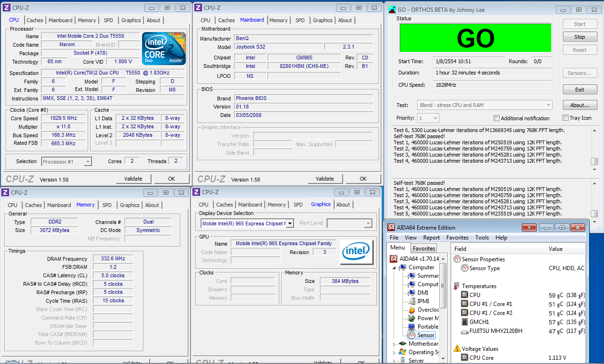Click OK in the CPU-Z Mainboard window
Image resolution: width=604 pixels, height=364 pixels.
tap(363, 179)
